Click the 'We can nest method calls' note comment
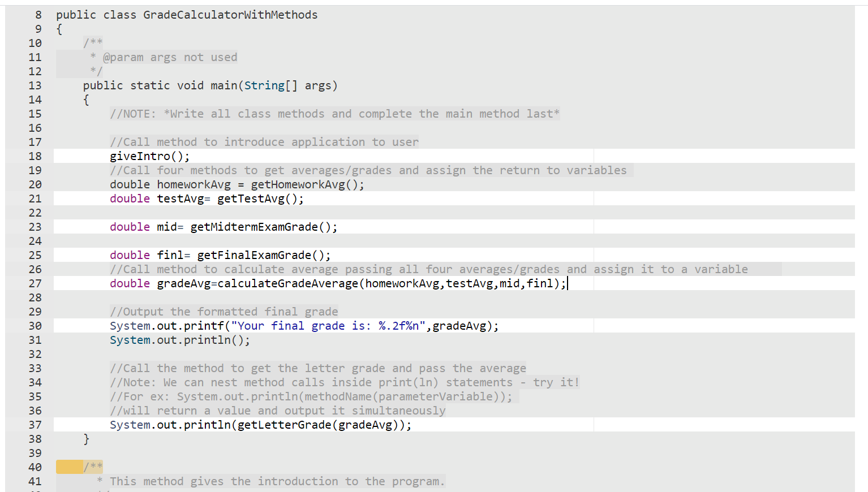This screenshot has width=868, height=492. (x=345, y=382)
